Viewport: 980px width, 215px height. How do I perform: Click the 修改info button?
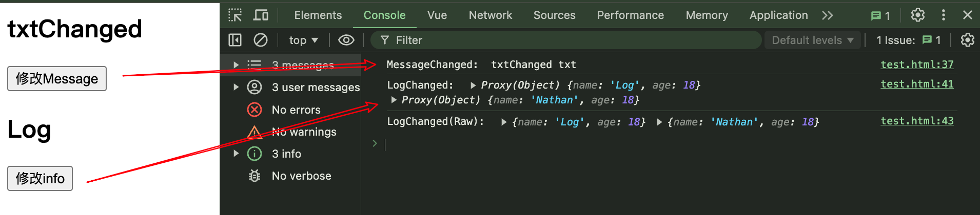click(40, 178)
